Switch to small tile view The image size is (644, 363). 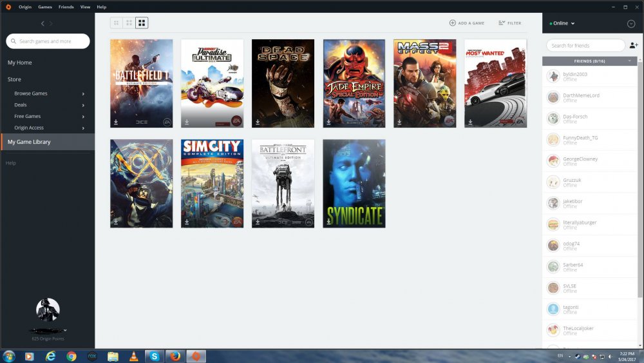pyautogui.click(x=116, y=23)
